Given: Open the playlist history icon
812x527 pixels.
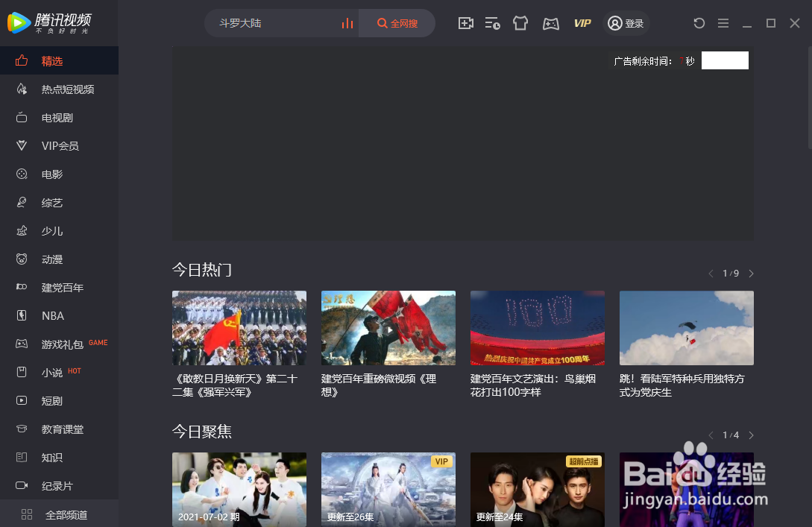Looking at the screenshot, I should point(492,23).
